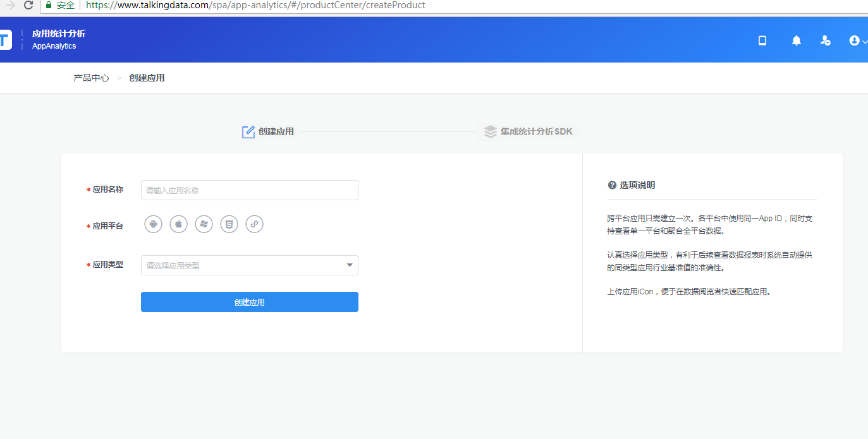The width and height of the screenshot is (868, 439).
Task: Select the Apple iOS platform icon
Action: point(178,224)
